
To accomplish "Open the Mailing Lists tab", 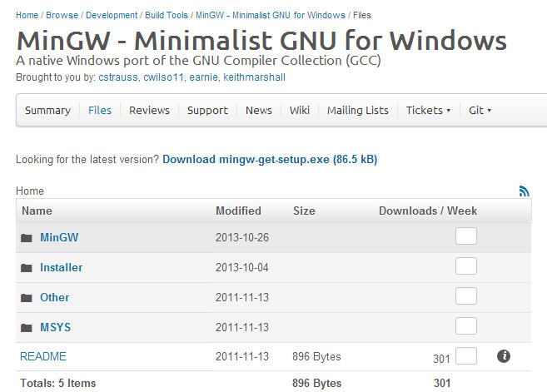I will [357, 110].
